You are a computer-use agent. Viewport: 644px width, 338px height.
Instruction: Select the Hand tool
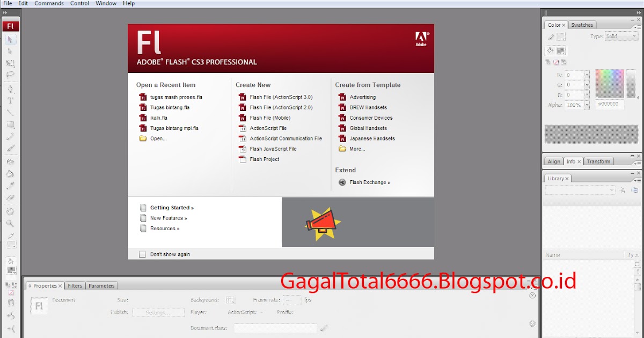point(10,211)
